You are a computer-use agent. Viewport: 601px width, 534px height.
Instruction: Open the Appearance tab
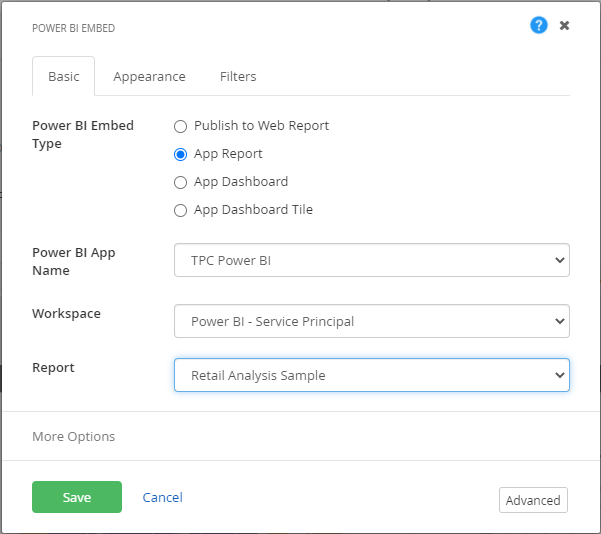point(149,76)
